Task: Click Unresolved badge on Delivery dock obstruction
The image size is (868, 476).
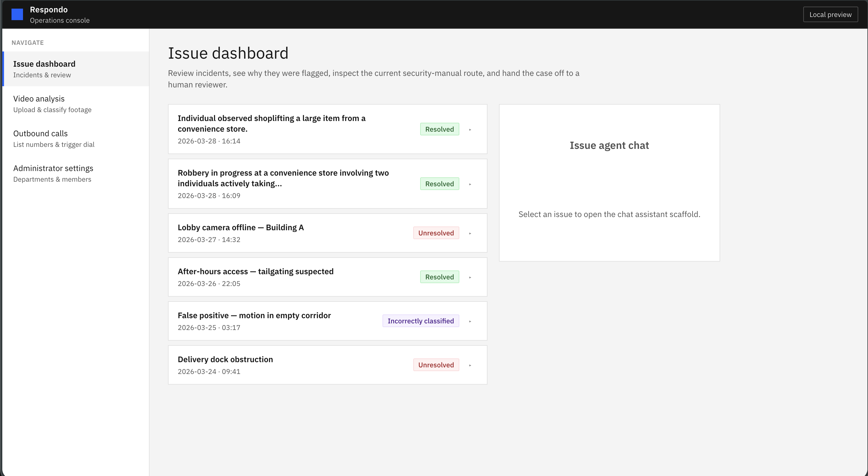Action: click(x=436, y=365)
